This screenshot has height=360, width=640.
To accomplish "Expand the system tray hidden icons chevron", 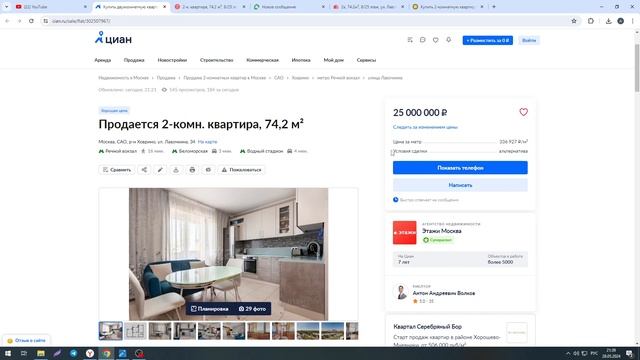I will [568, 353].
